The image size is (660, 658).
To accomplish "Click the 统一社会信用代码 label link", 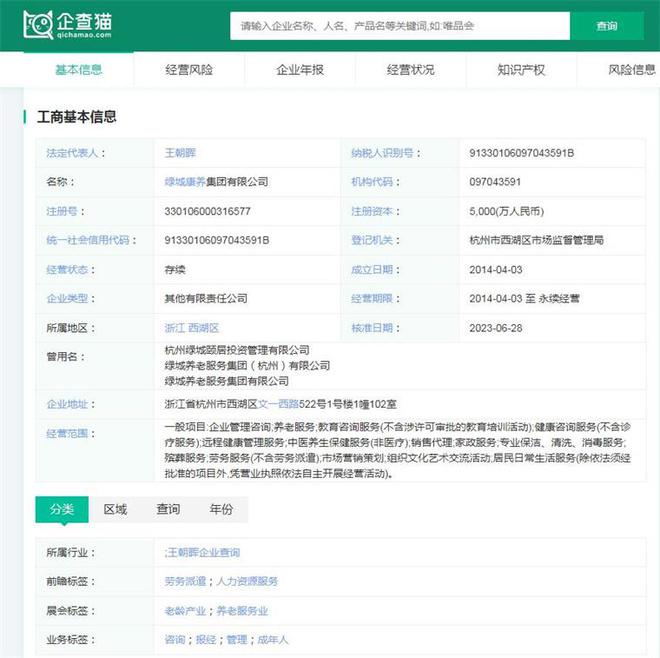I will pyautogui.click(x=88, y=240).
